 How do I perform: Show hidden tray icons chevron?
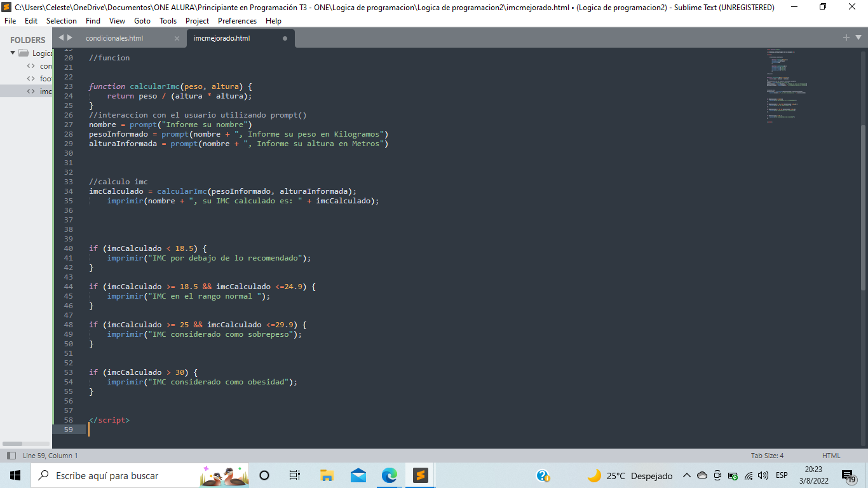tap(687, 475)
